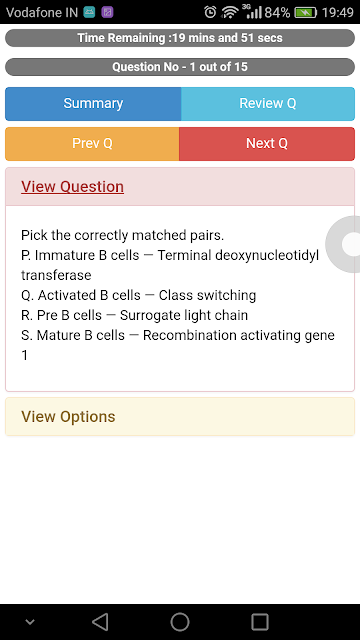Tap the teal Android notification icon
Viewport: 360px width, 640px height.
point(89,12)
